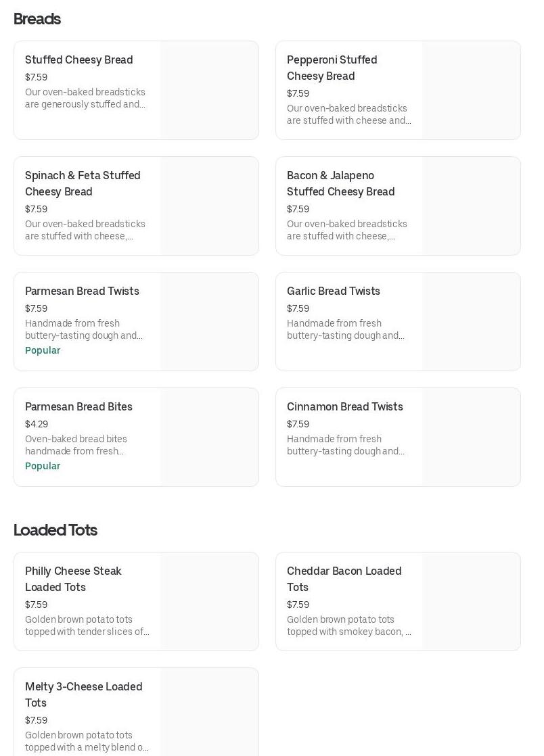Click the Stuffed Cheesy Bread image thumbnail
The width and height of the screenshot is (544, 756).
point(210,91)
